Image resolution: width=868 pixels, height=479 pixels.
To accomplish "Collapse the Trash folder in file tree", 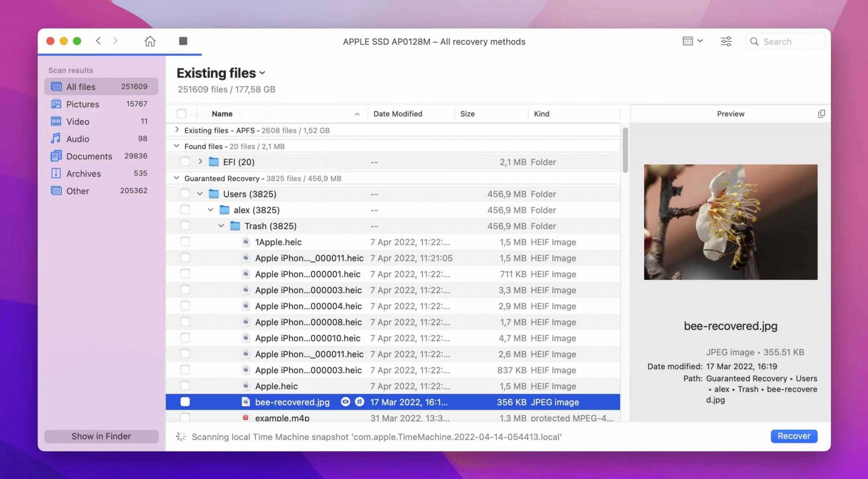I will click(x=221, y=226).
